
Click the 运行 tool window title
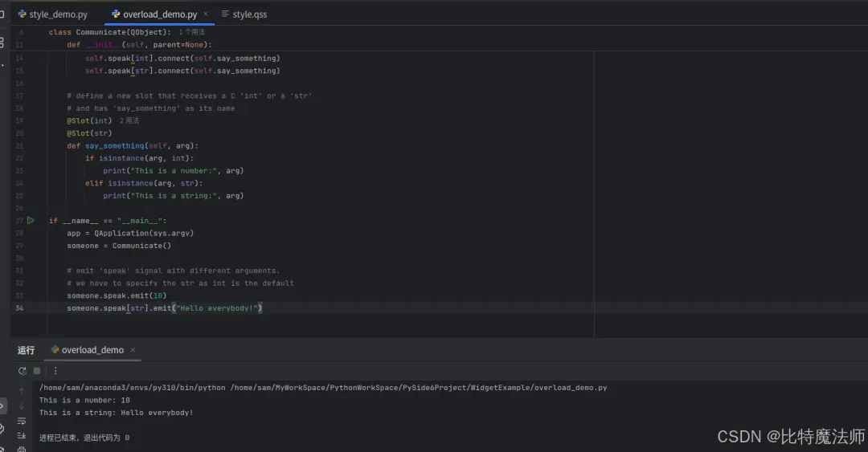click(26, 350)
